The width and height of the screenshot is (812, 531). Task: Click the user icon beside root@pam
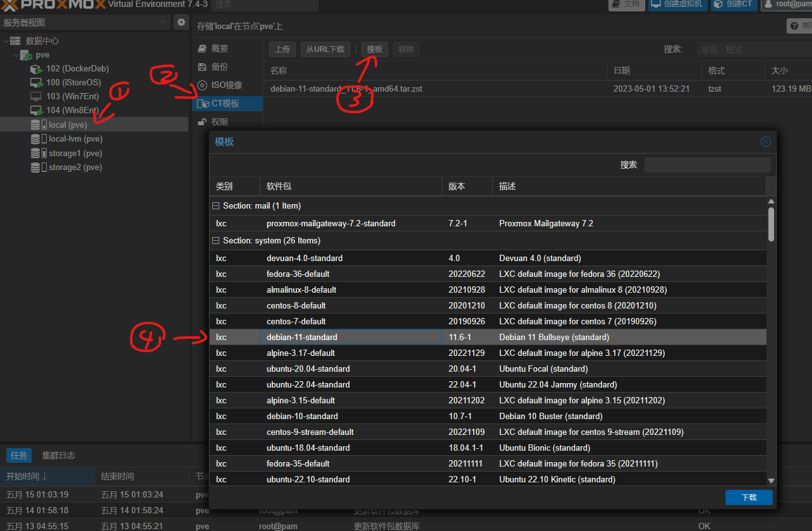(x=768, y=4)
